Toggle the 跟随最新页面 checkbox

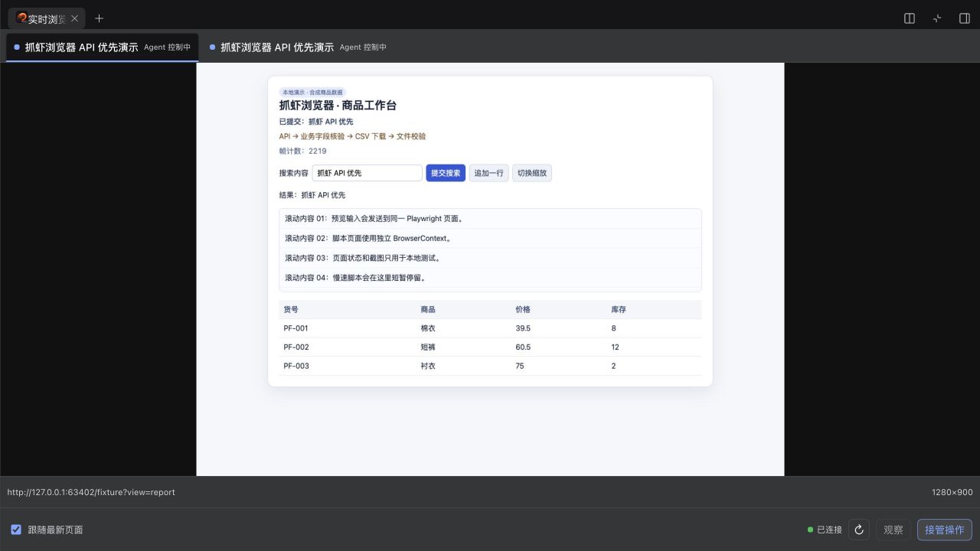[16, 530]
